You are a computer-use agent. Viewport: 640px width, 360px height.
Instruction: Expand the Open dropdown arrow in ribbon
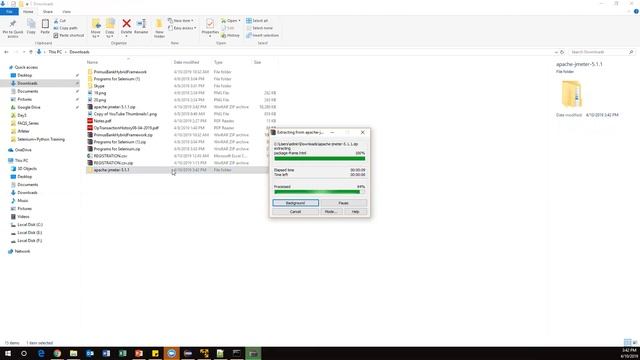coord(240,20)
